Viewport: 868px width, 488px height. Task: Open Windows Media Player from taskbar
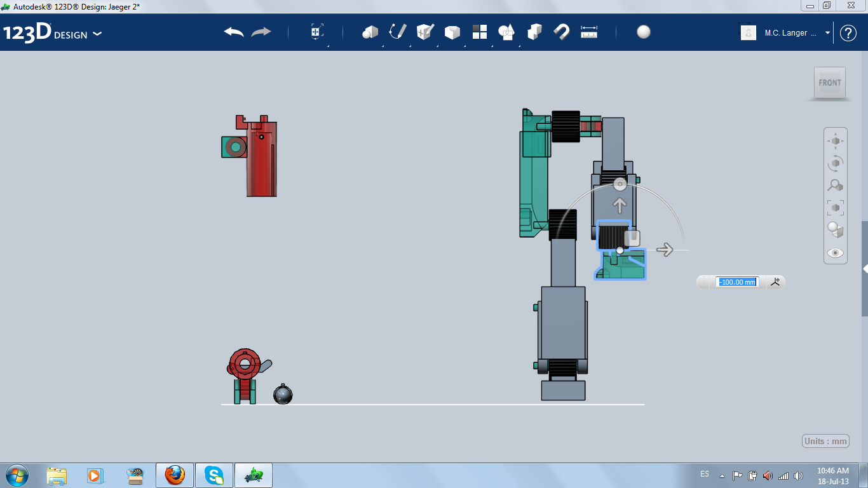click(95, 475)
